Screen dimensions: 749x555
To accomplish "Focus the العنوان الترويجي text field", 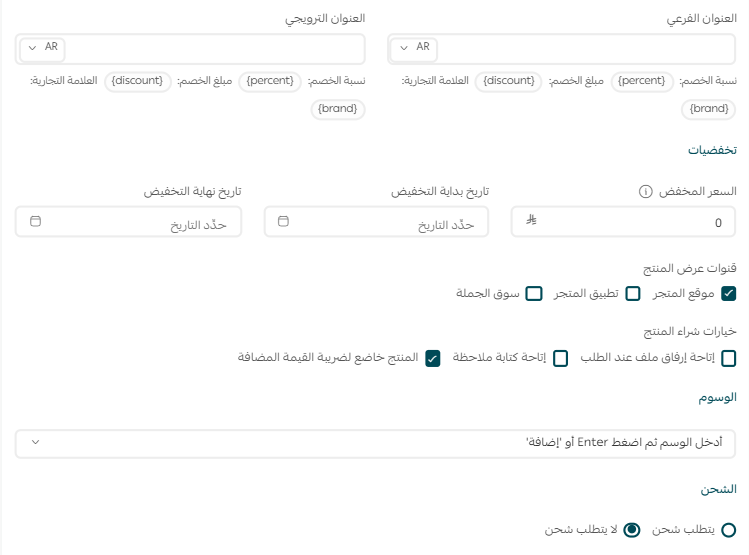I will 190,49.
